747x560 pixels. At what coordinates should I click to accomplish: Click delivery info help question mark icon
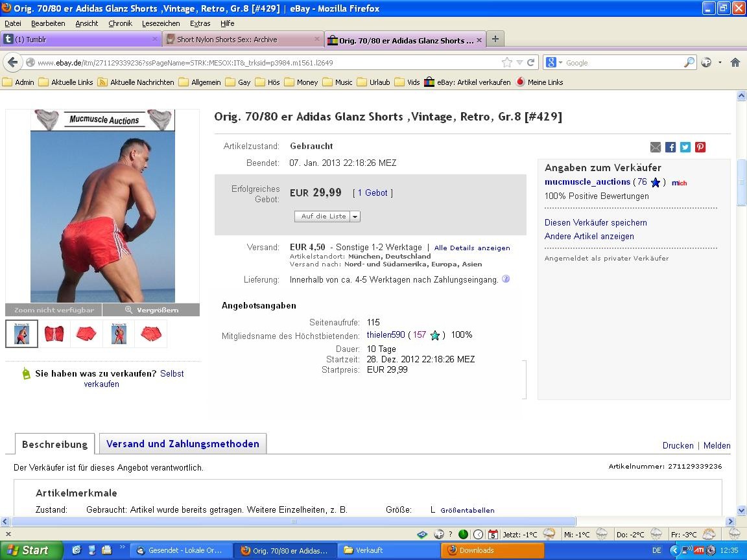coord(506,279)
